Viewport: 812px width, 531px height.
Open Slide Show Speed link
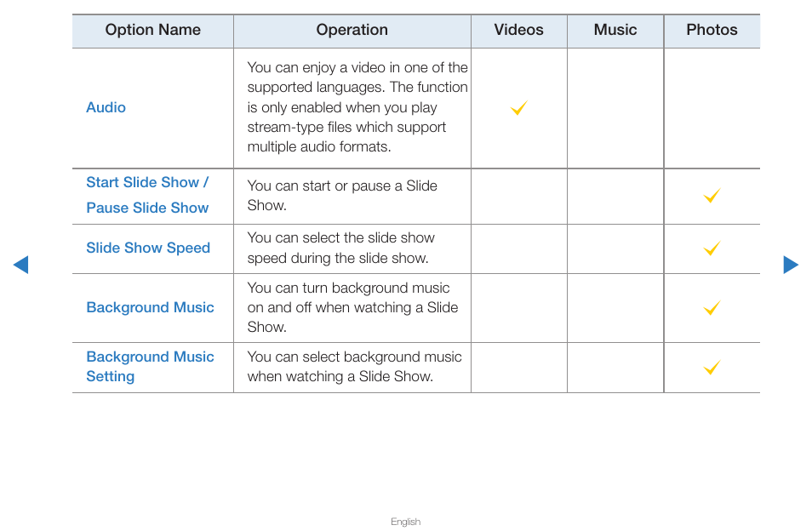pyautogui.click(x=148, y=248)
